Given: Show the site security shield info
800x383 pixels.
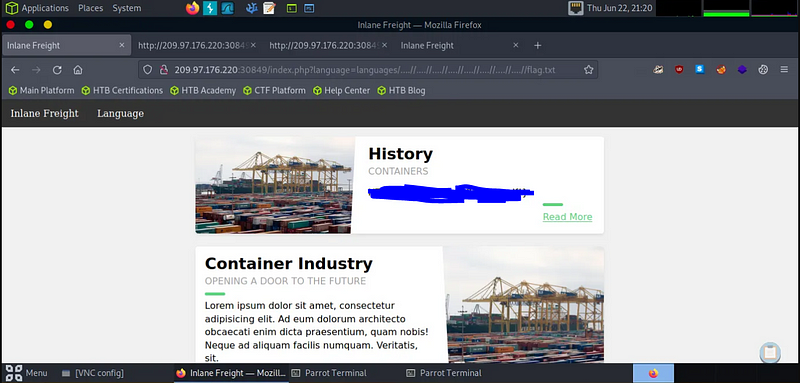Looking at the screenshot, I should (x=147, y=70).
